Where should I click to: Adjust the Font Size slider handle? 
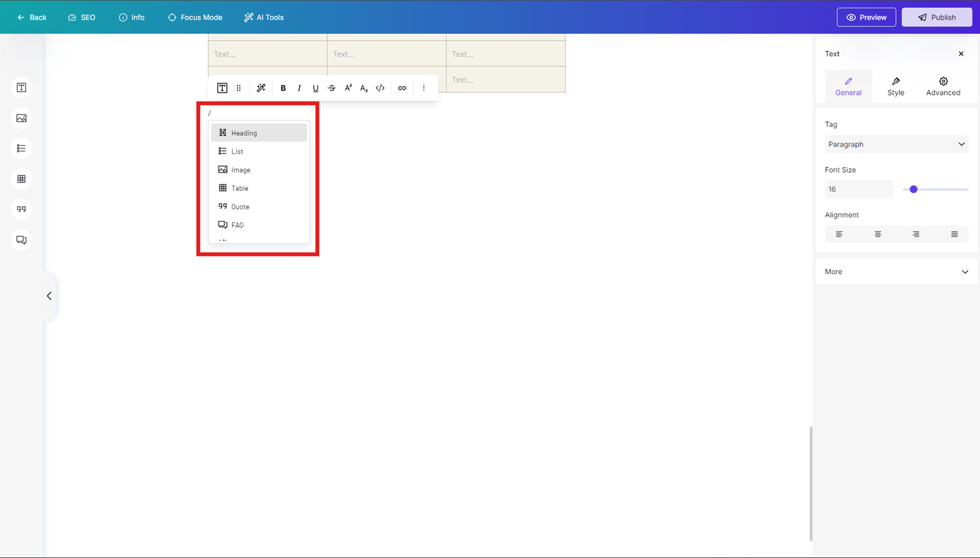click(x=913, y=189)
